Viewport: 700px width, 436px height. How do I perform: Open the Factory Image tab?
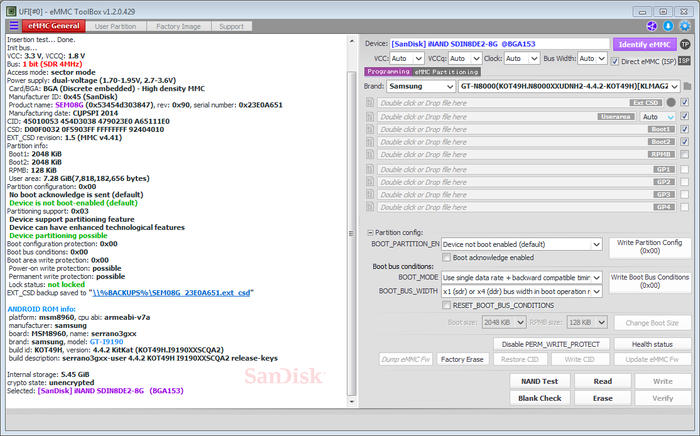[x=177, y=25]
